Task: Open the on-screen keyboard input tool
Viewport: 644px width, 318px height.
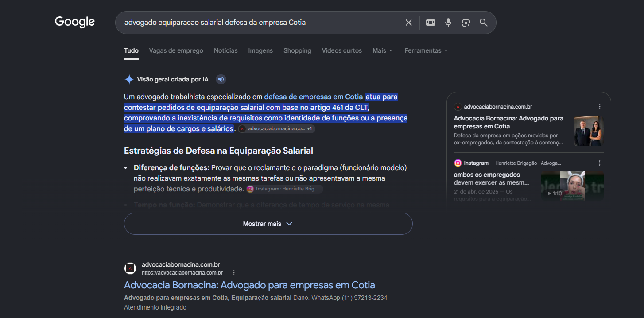Action: [x=431, y=23]
